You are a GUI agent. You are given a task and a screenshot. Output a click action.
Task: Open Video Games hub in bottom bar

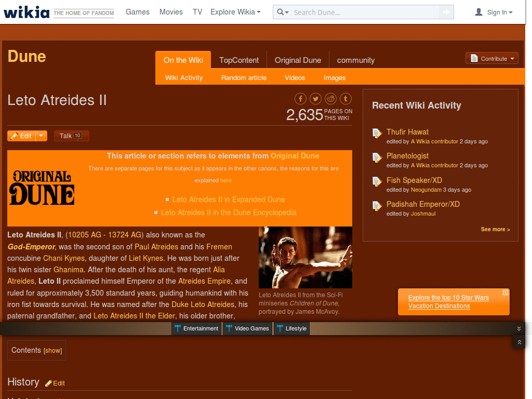click(248, 328)
